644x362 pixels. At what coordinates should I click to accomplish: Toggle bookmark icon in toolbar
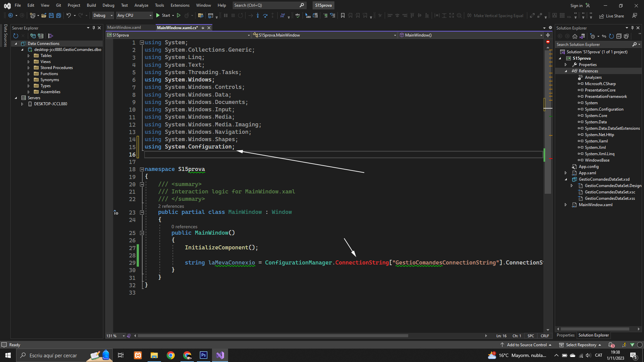click(342, 15)
